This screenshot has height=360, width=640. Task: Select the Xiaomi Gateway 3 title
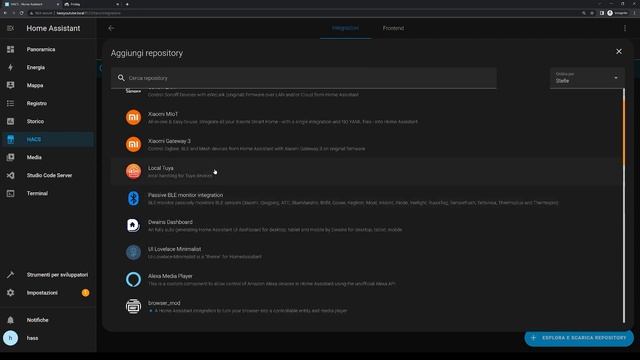(169, 141)
